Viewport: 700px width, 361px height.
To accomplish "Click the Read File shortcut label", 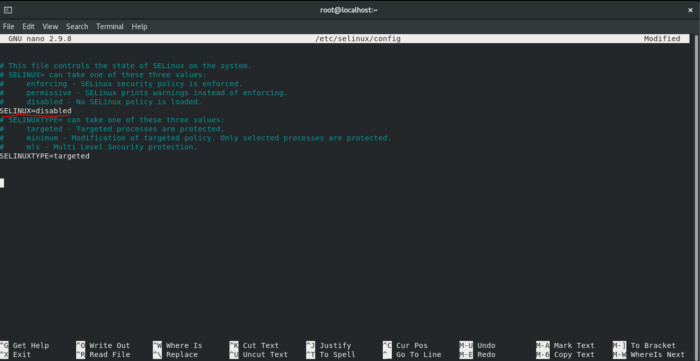I will [x=110, y=354].
